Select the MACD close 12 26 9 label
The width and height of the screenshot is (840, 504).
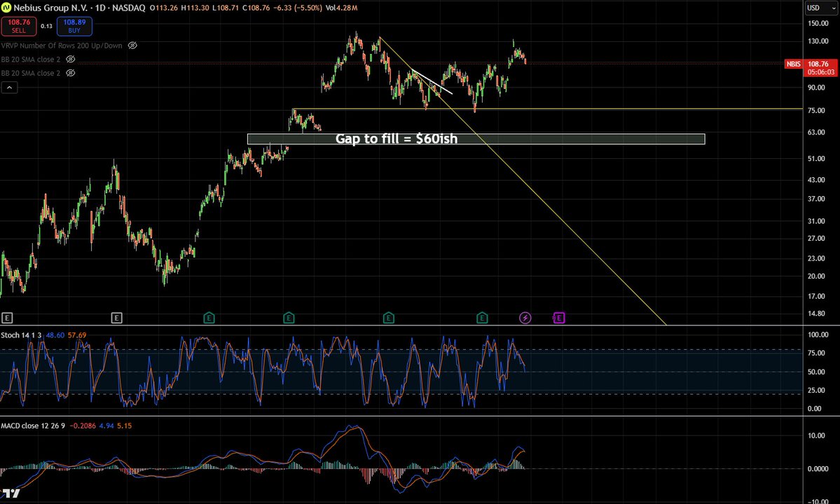(x=33, y=426)
